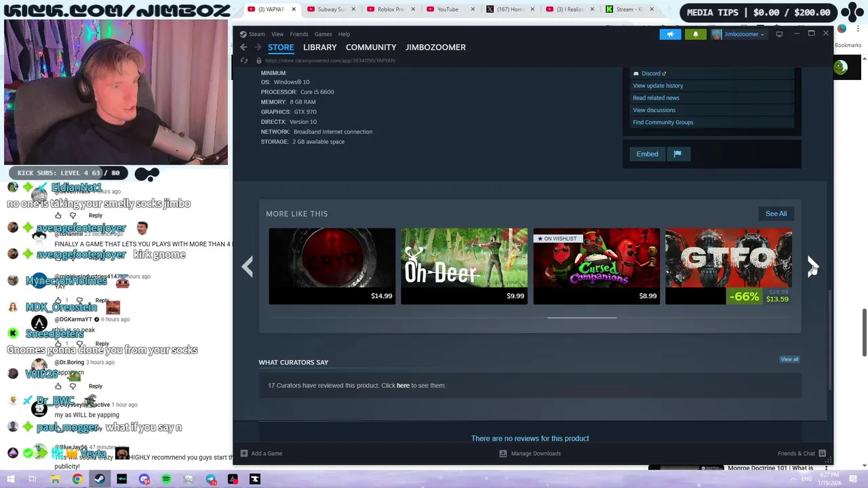Image resolution: width=868 pixels, height=488 pixels.
Task: Open Telegram from the taskbar
Action: pyautogui.click(x=211, y=479)
